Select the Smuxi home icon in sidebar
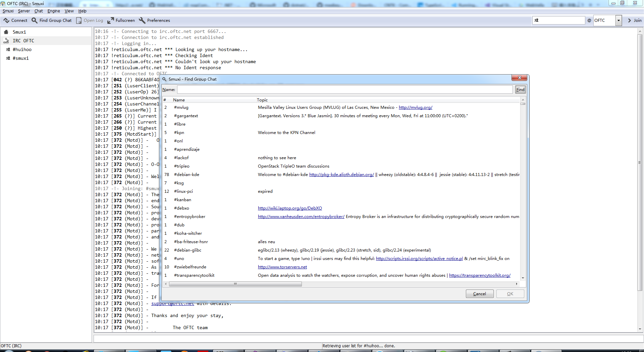The height and width of the screenshot is (352, 644). [6, 32]
